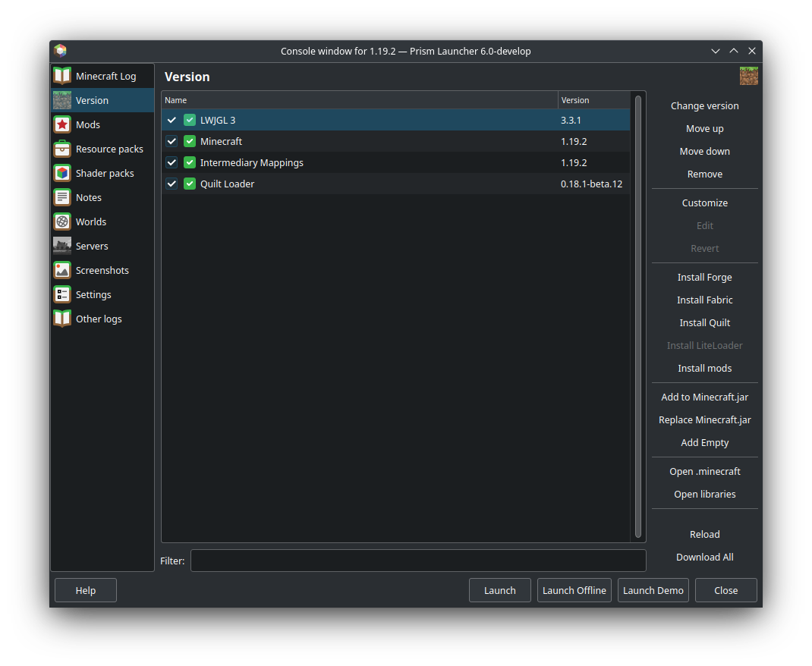Screen dimensions: 812x666
Task: Click the Other logs book icon
Action: [x=62, y=319]
